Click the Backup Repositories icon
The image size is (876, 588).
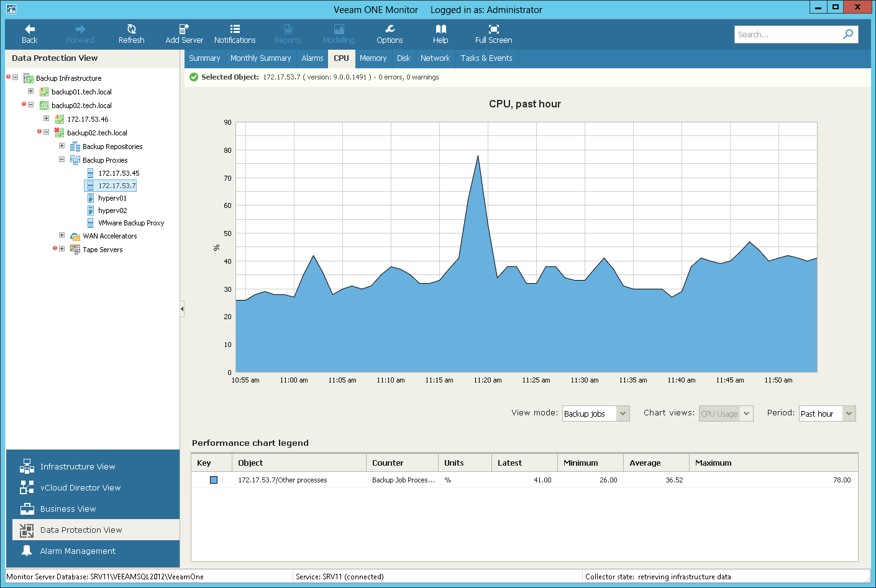coord(75,147)
